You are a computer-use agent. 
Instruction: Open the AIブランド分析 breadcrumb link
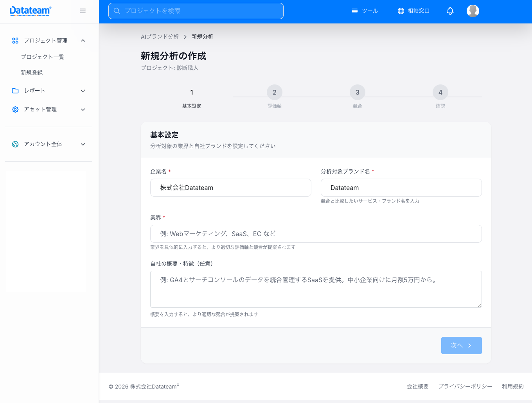pos(160,36)
